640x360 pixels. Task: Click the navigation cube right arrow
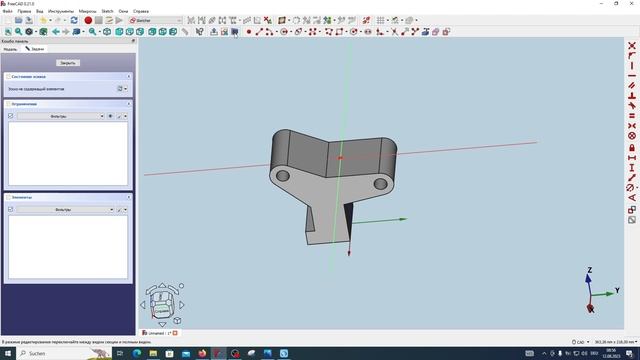182,304
